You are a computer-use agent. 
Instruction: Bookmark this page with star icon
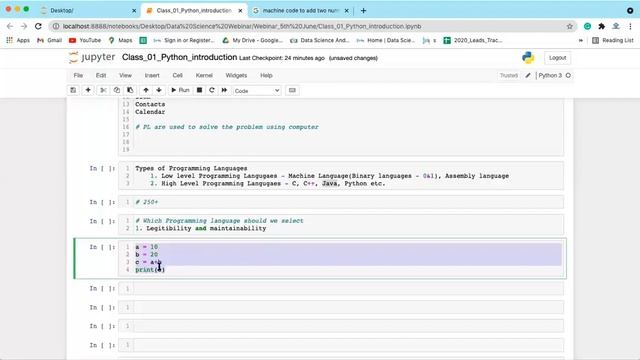[x=570, y=26]
